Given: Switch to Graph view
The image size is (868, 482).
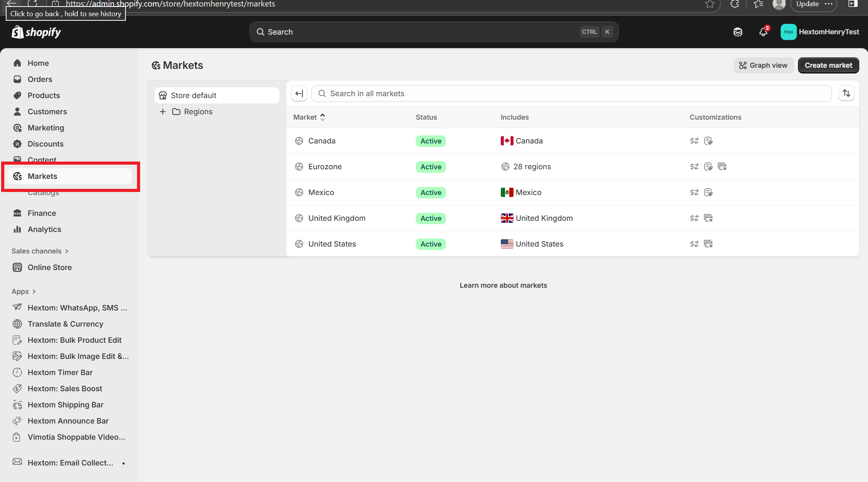Looking at the screenshot, I should [763, 65].
